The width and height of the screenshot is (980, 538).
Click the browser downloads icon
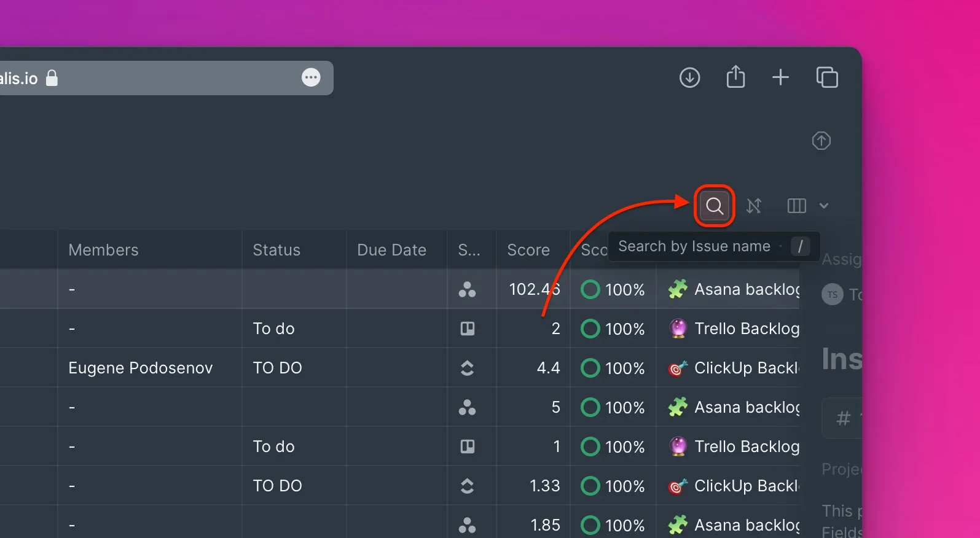(x=689, y=78)
